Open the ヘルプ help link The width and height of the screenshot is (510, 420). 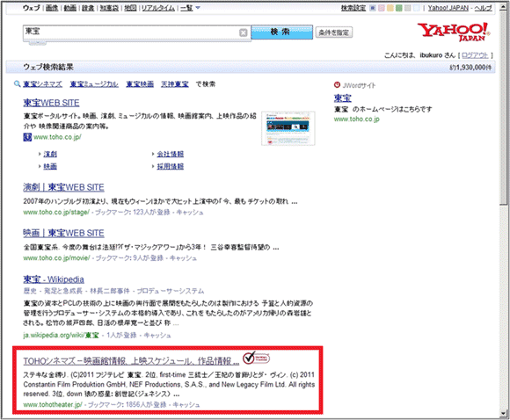pos(483,8)
